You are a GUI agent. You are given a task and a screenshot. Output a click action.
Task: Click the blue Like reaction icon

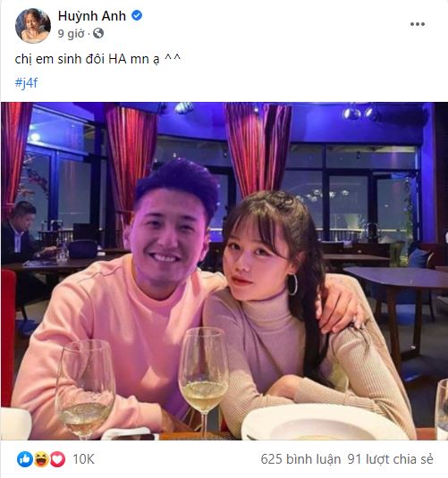pos(25,459)
